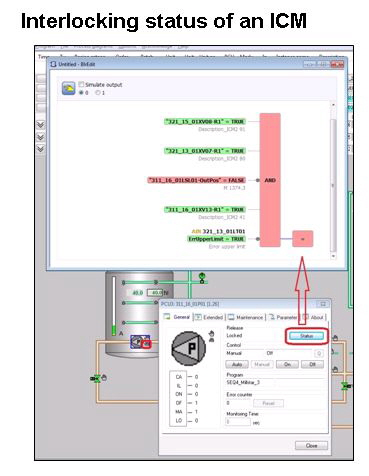Click the red-outlined interlock icon on tank pump
369x476 pixels.
pyautogui.click(x=146, y=344)
